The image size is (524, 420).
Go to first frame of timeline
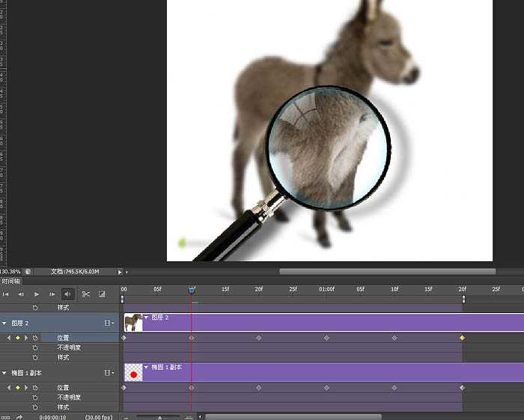point(6,294)
